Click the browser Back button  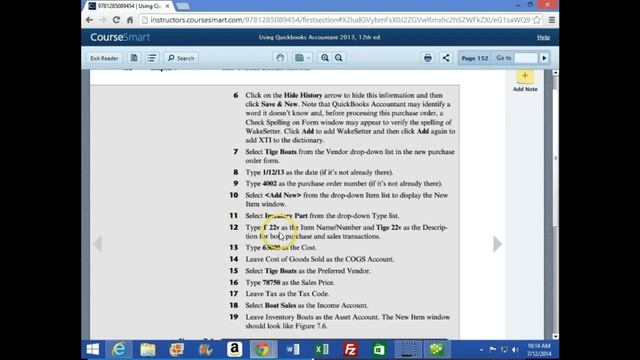coord(89,20)
